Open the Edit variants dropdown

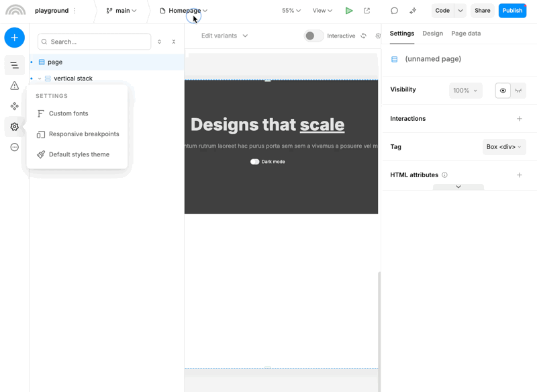click(x=224, y=36)
